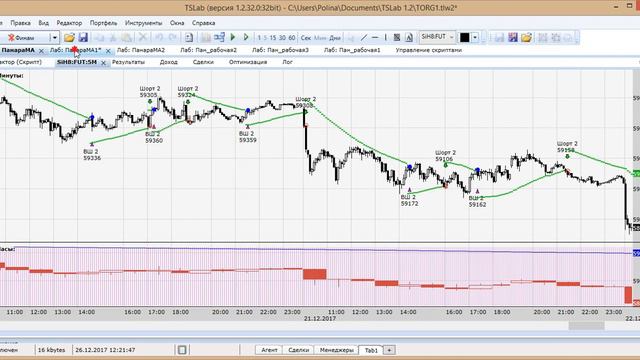Close the ПанараМА tab
Screen dimensions: 640x360
tap(41, 51)
